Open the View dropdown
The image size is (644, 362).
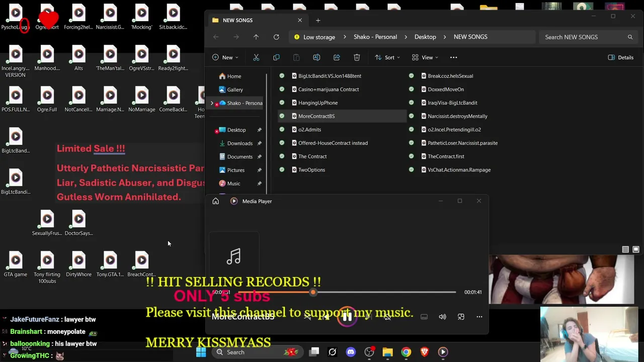tap(425, 57)
